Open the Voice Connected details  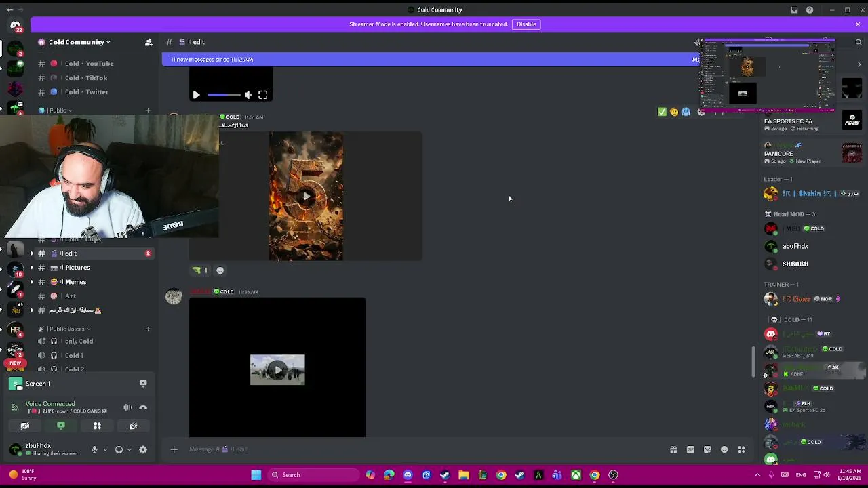[50, 404]
